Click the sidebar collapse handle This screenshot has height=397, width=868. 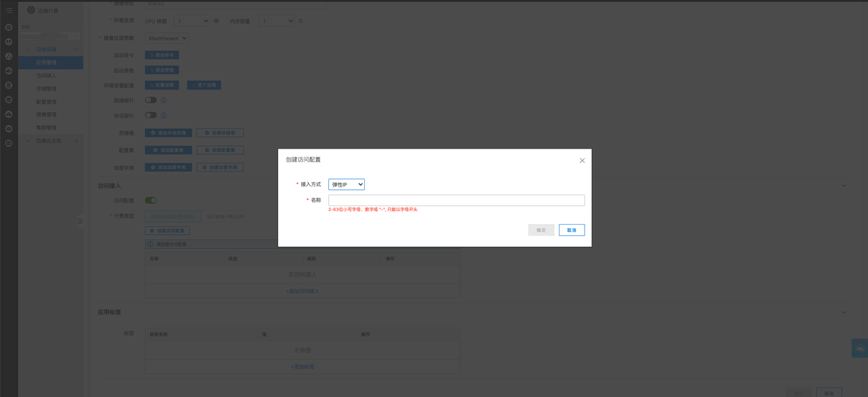tap(80, 221)
